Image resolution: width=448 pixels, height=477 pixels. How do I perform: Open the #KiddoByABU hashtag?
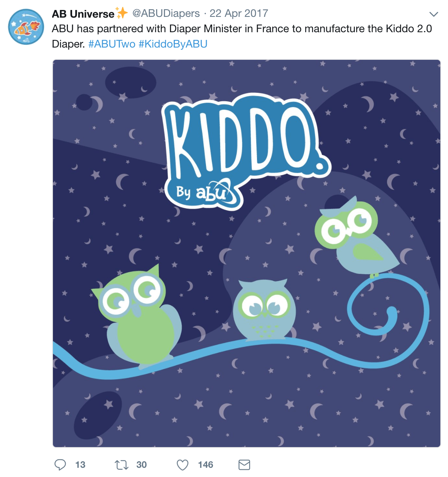click(x=173, y=44)
